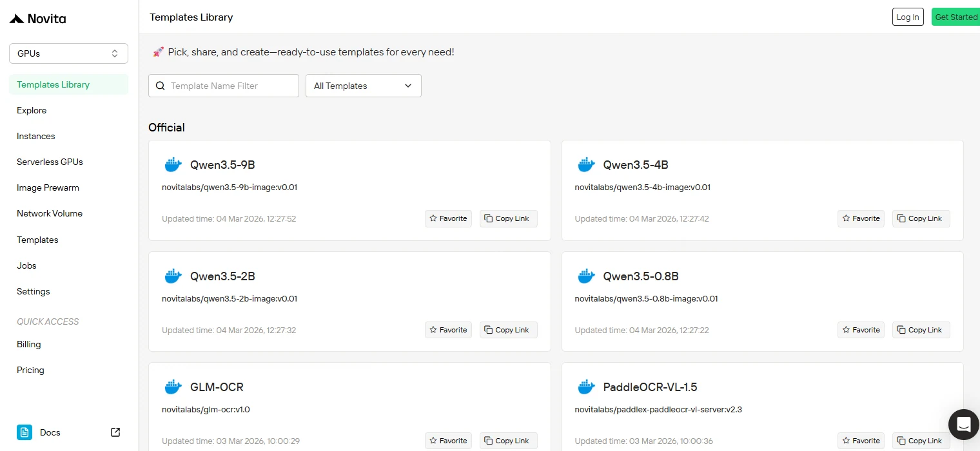Click the Docs link text in sidebar
The height and width of the screenshot is (451, 980).
click(x=50, y=432)
